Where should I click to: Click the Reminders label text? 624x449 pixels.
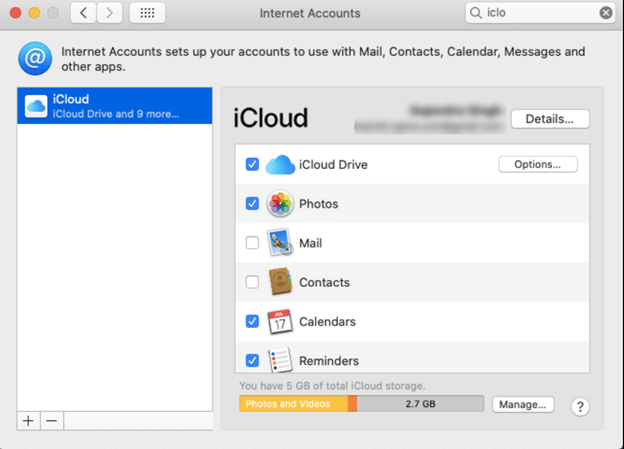(x=329, y=361)
